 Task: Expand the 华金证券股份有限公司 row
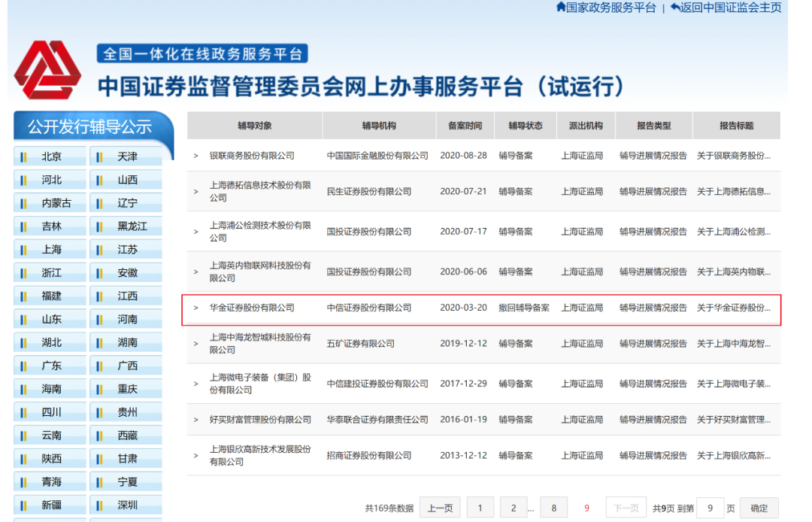click(196, 308)
